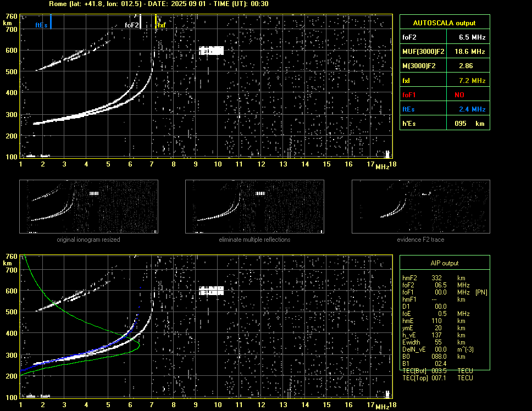Image resolution: width=532 pixels, height=411 pixels.
Task: Click the MUF(3000)F2 label cell
Action: (423, 51)
